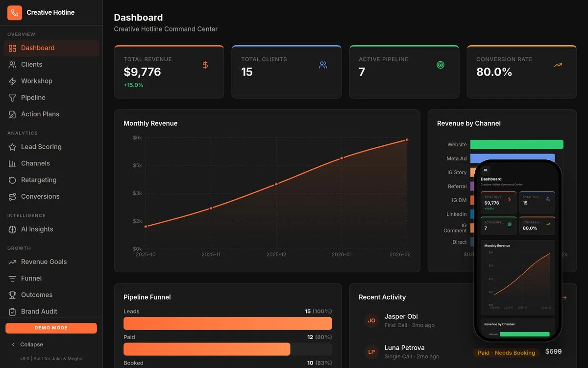
Task: Click the Funnel filter lines icon in the sidebar
Action: coord(12,279)
